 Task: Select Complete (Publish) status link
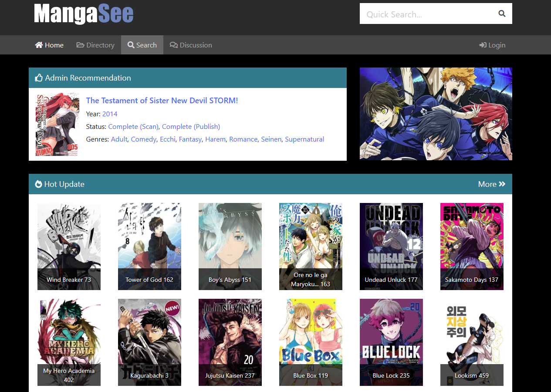pyautogui.click(x=191, y=127)
